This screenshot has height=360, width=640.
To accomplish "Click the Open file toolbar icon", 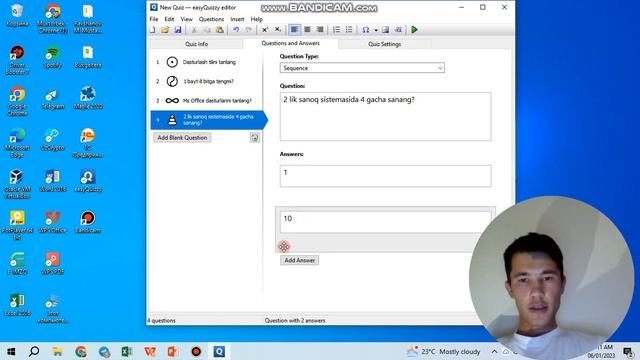I will (x=165, y=30).
